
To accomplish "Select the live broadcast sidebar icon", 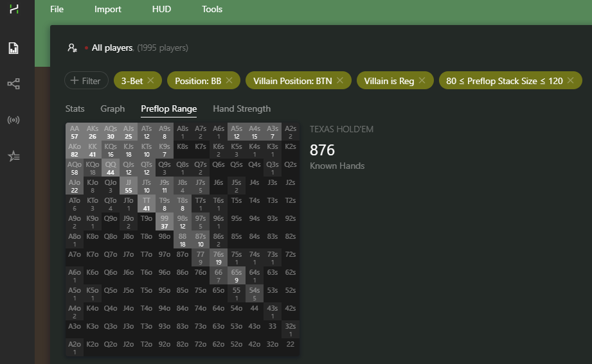I will (13, 120).
